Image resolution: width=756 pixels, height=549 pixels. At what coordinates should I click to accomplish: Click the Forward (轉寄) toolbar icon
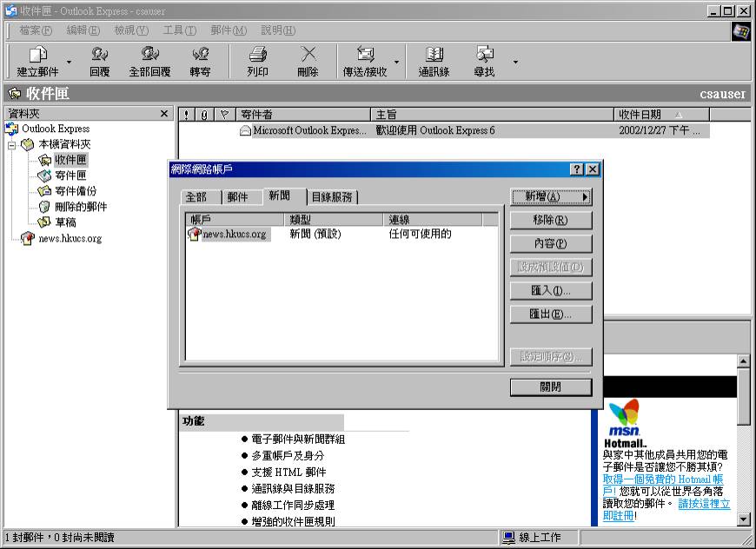click(200, 54)
